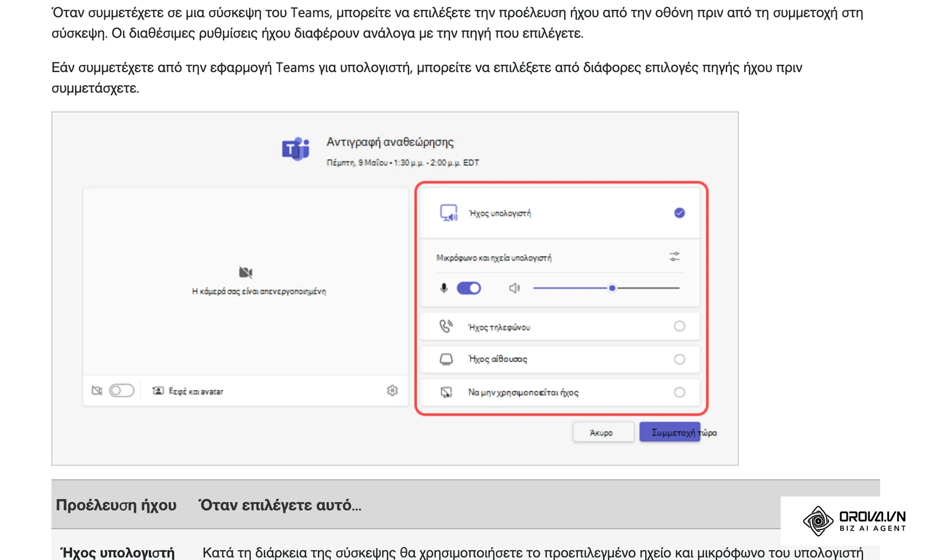The height and width of the screenshot is (560, 942).
Task: Click the camera-off icon beside video toggle
Action: (97, 391)
